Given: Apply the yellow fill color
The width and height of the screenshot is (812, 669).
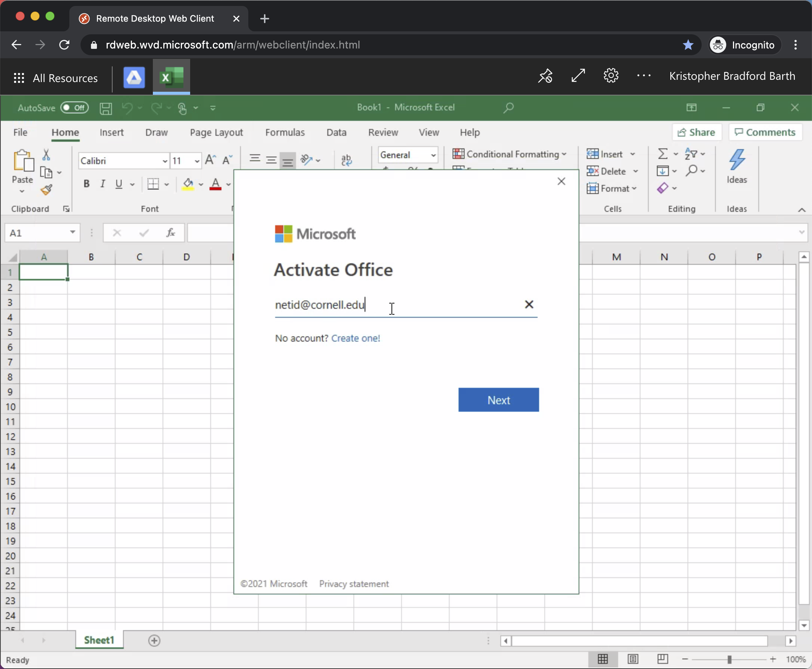Looking at the screenshot, I should (188, 184).
